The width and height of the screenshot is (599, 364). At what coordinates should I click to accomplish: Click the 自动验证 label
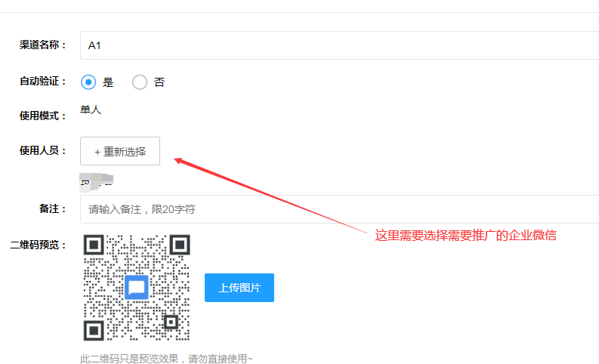pos(43,82)
